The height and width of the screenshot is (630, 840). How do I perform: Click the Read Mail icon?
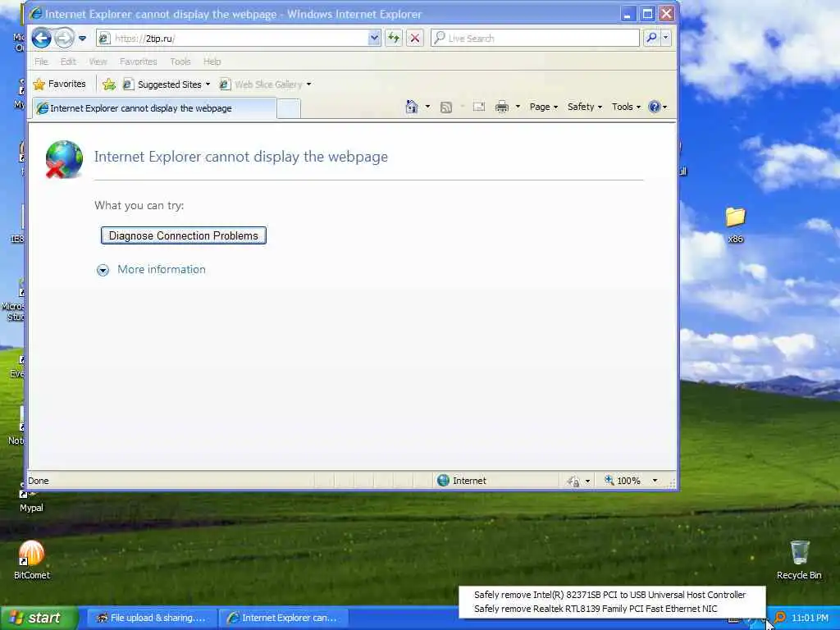pyautogui.click(x=479, y=107)
